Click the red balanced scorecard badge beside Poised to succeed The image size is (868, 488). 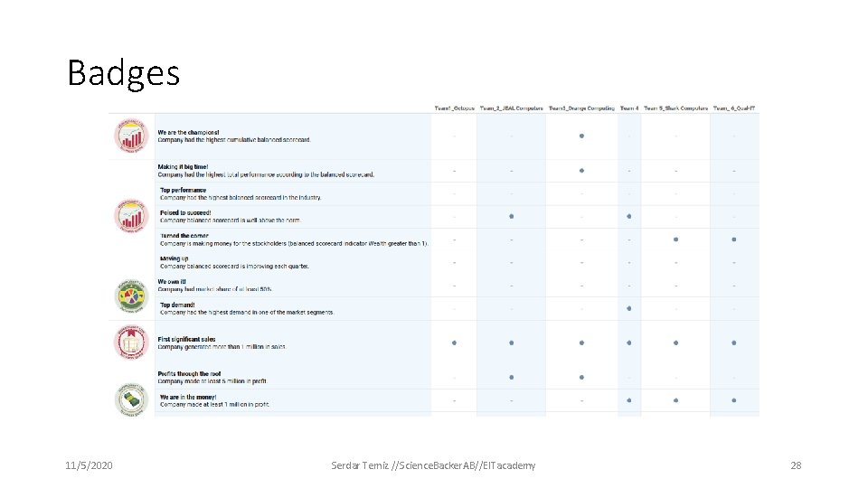[x=131, y=216]
